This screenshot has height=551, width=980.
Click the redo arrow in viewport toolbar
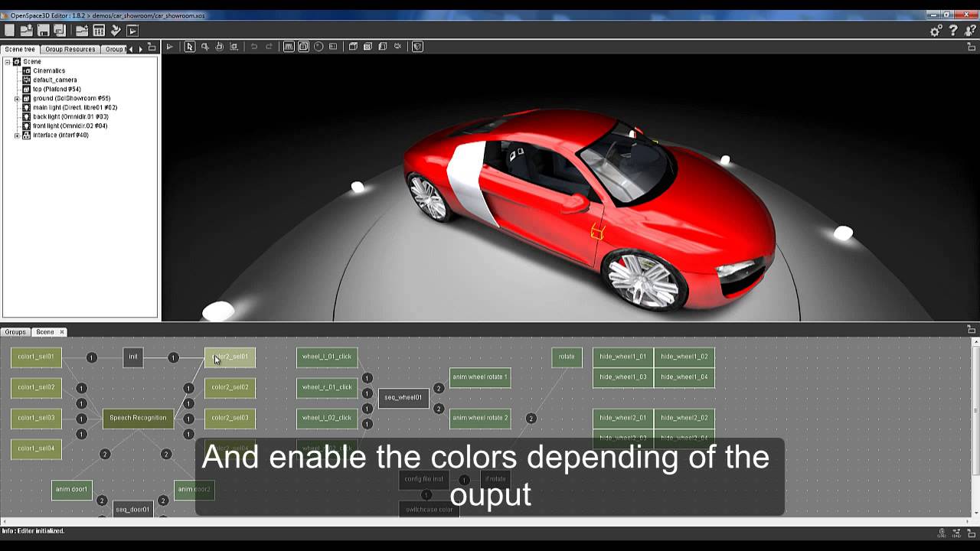point(269,47)
